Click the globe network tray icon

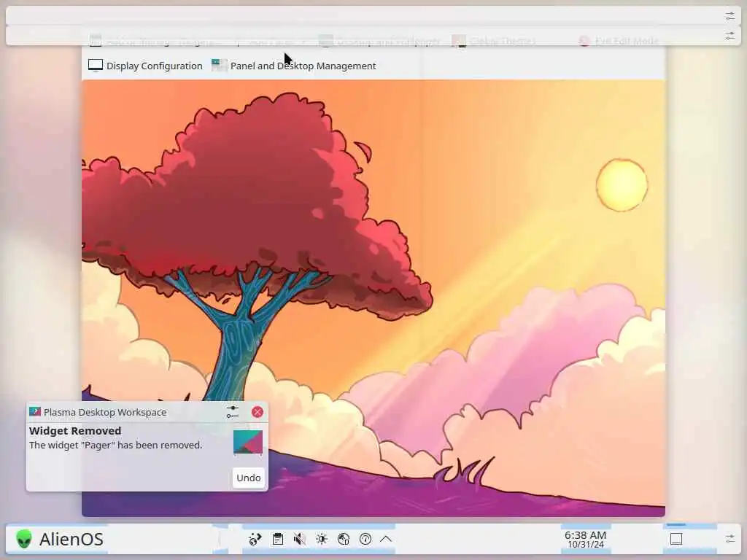[344, 539]
